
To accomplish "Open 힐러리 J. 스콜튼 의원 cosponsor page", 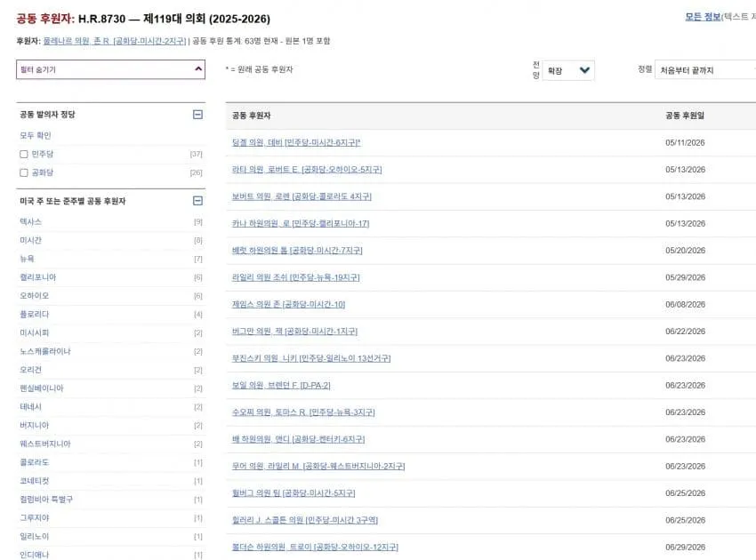I will 305,521.
